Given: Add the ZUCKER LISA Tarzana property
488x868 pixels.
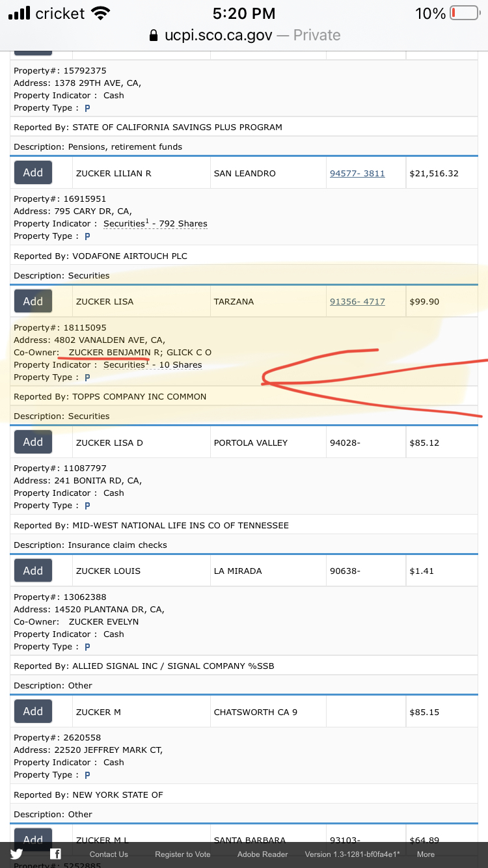Looking at the screenshot, I should (x=33, y=301).
